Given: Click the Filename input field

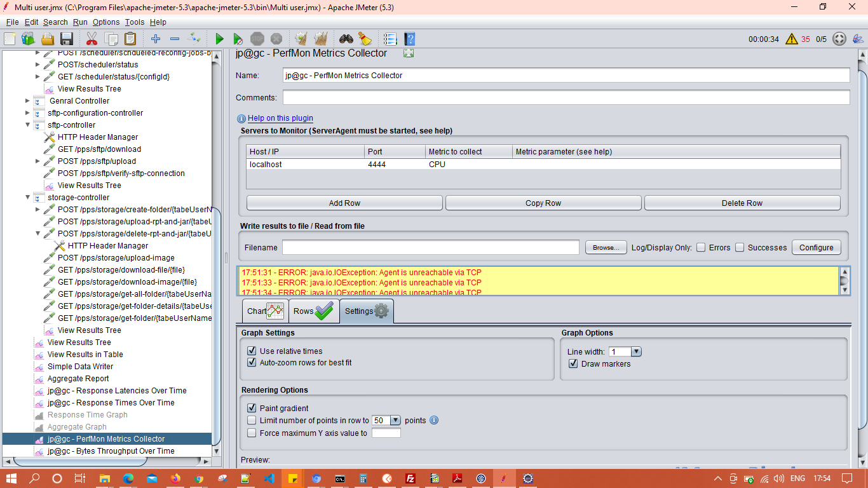Looking at the screenshot, I should [x=431, y=247].
